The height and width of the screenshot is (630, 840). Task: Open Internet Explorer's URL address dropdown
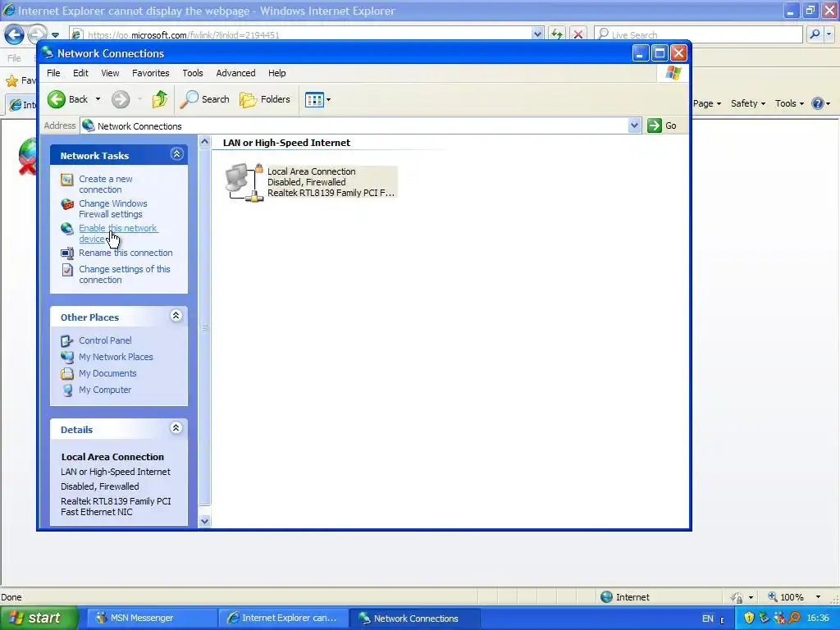(x=537, y=34)
